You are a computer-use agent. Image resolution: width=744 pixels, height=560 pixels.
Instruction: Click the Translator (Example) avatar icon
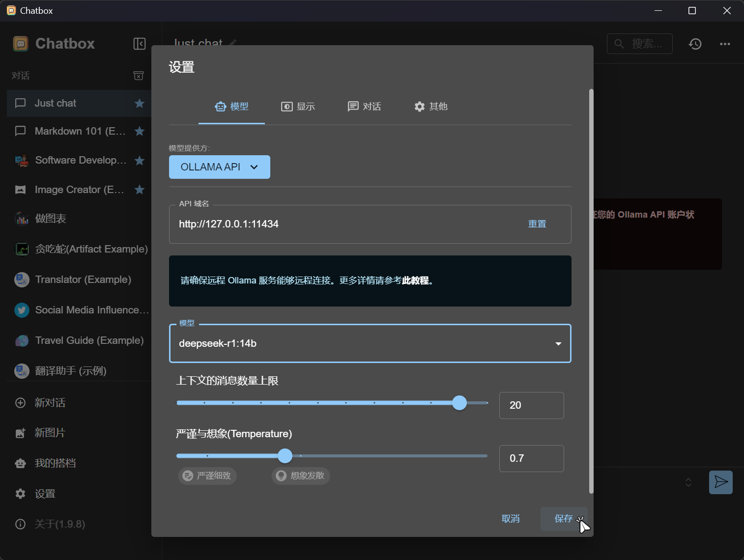click(22, 280)
